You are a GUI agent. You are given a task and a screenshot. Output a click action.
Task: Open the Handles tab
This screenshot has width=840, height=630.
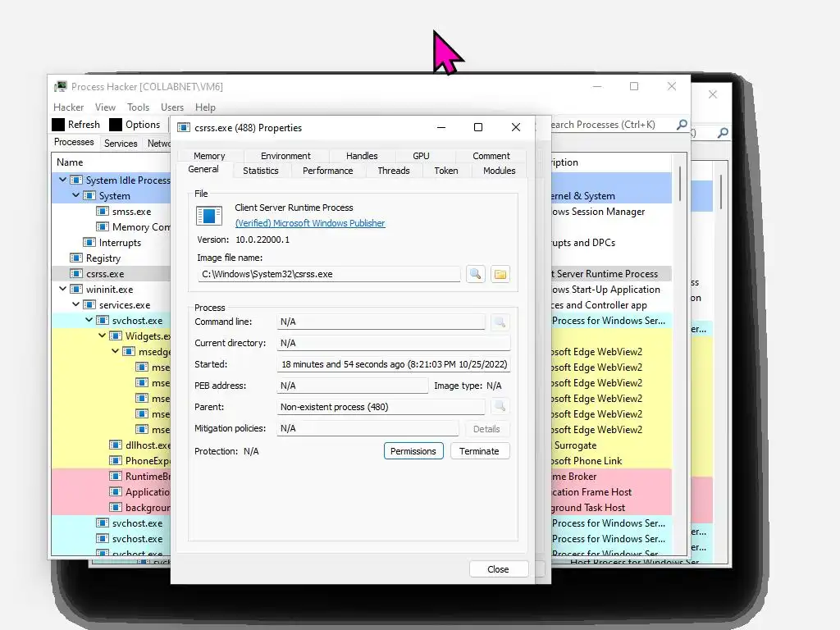(x=362, y=156)
